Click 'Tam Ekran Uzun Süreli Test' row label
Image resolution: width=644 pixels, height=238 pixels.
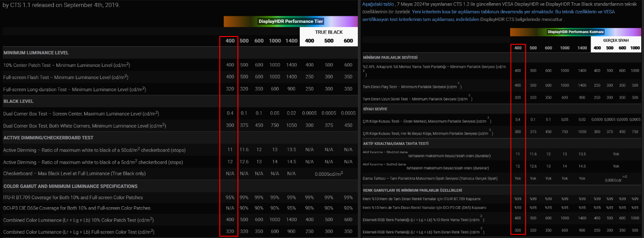point(417,99)
